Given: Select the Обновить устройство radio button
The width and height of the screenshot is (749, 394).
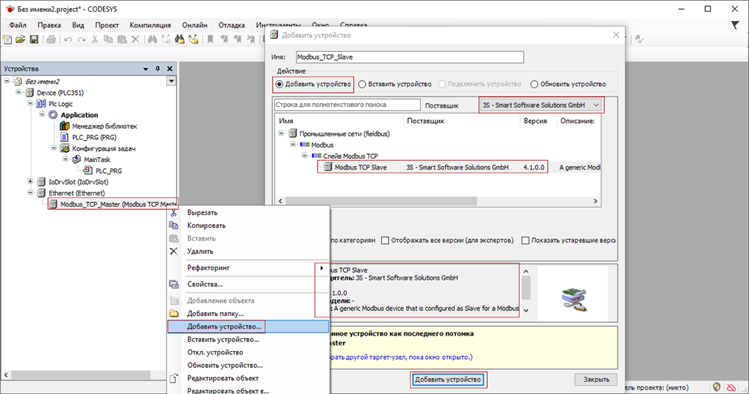Looking at the screenshot, I should point(534,85).
